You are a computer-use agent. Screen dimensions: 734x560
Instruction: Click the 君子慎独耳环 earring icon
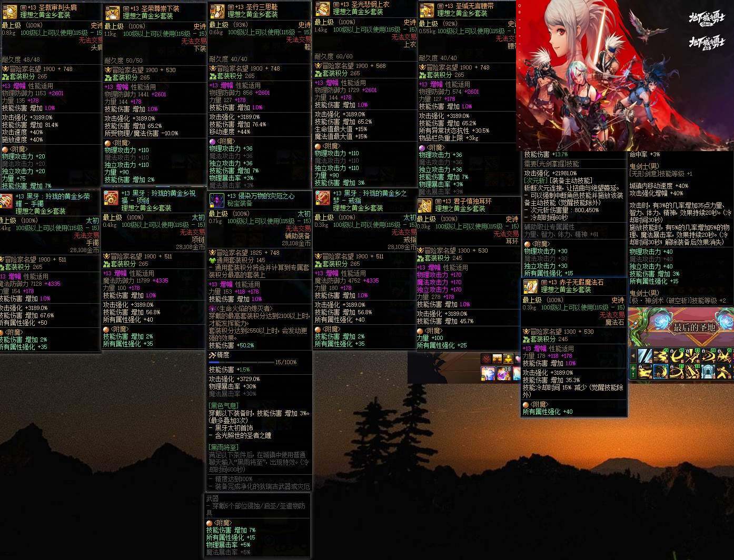[425, 206]
